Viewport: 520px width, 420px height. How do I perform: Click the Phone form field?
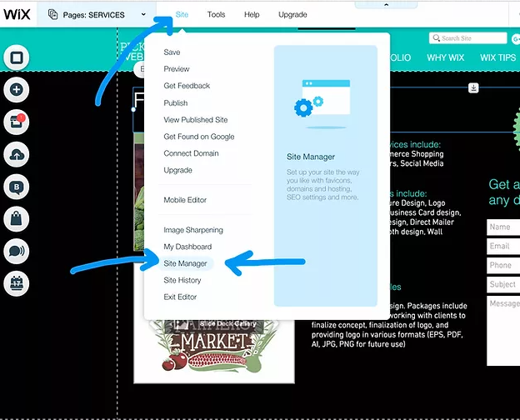503,265
